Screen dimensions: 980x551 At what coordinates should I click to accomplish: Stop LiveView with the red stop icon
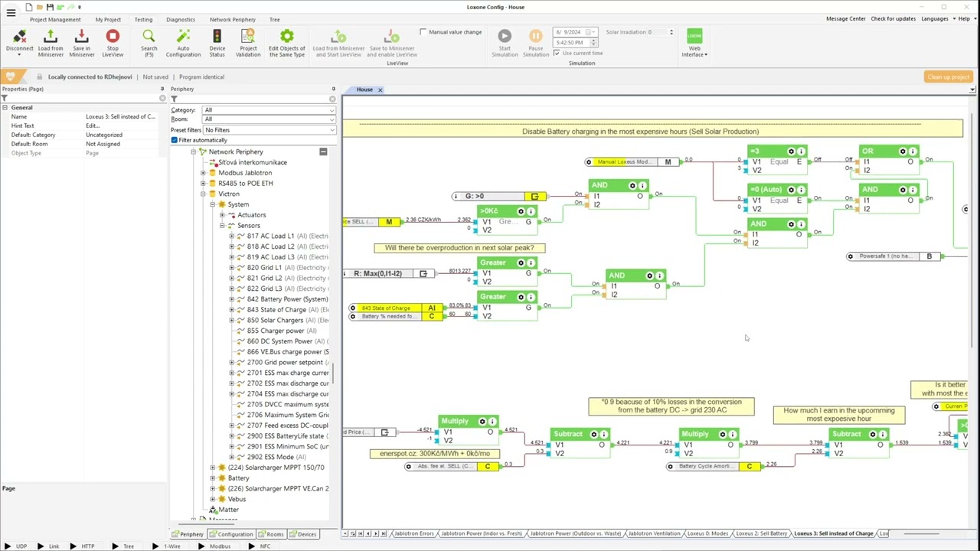click(x=113, y=36)
